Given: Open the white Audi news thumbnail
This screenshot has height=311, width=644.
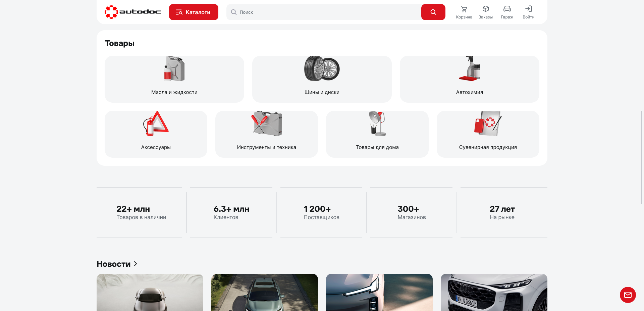Looking at the screenshot, I should [494, 292].
